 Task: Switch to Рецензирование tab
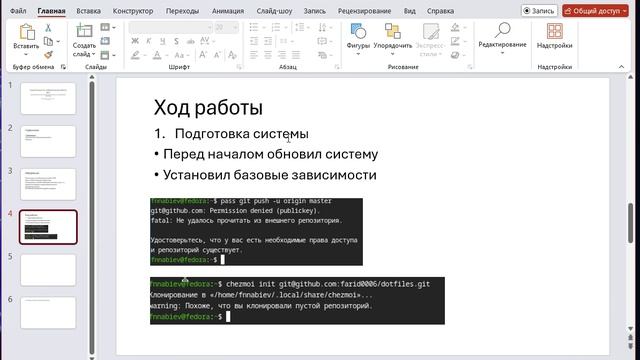click(364, 11)
